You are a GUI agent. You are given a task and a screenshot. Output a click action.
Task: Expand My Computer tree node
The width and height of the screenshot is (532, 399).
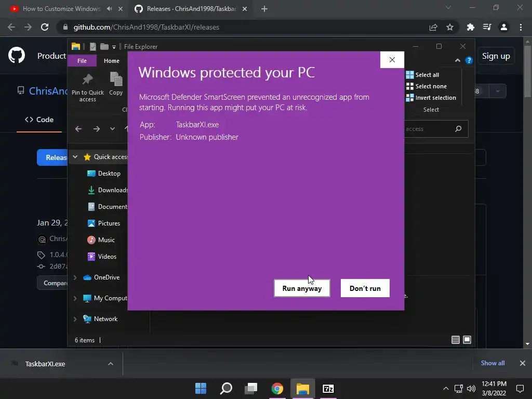[75, 298]
